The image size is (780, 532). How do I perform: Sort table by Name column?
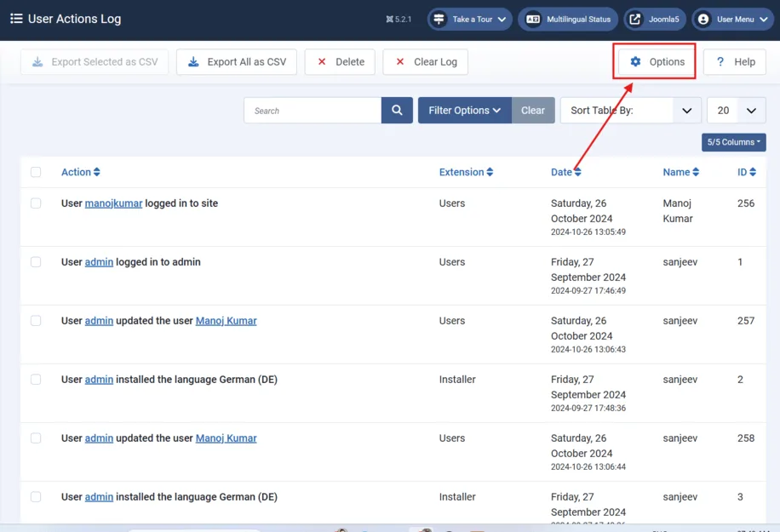(681, 172)
